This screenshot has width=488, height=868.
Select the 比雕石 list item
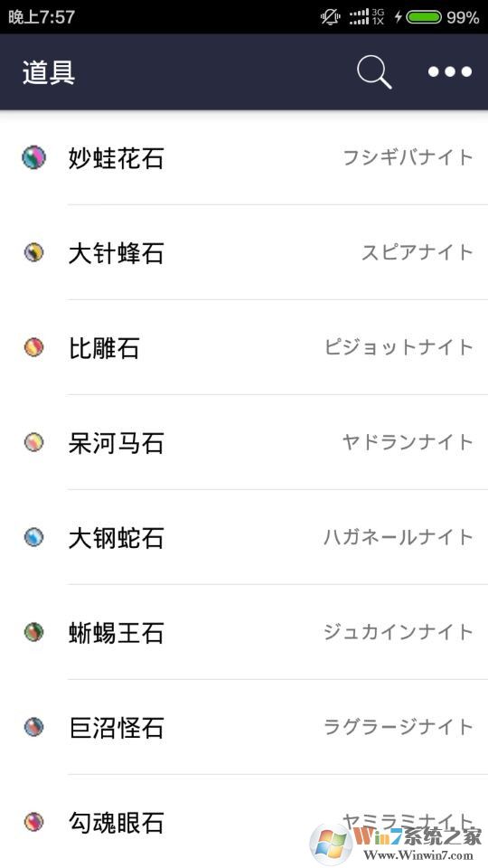[x=244, y=347]
